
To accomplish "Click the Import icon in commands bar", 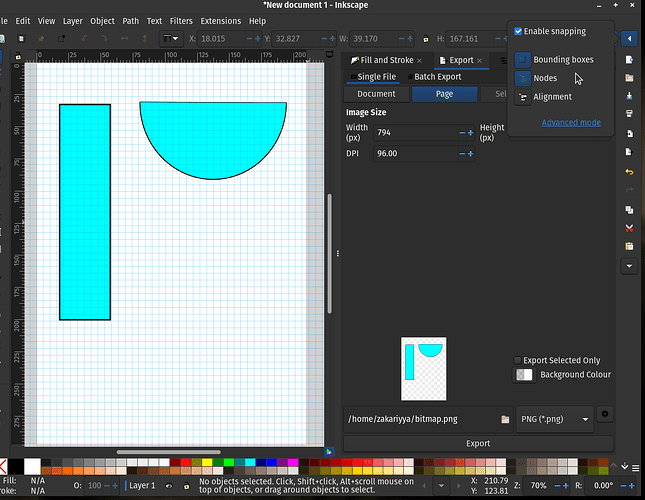I will point(629,134).
